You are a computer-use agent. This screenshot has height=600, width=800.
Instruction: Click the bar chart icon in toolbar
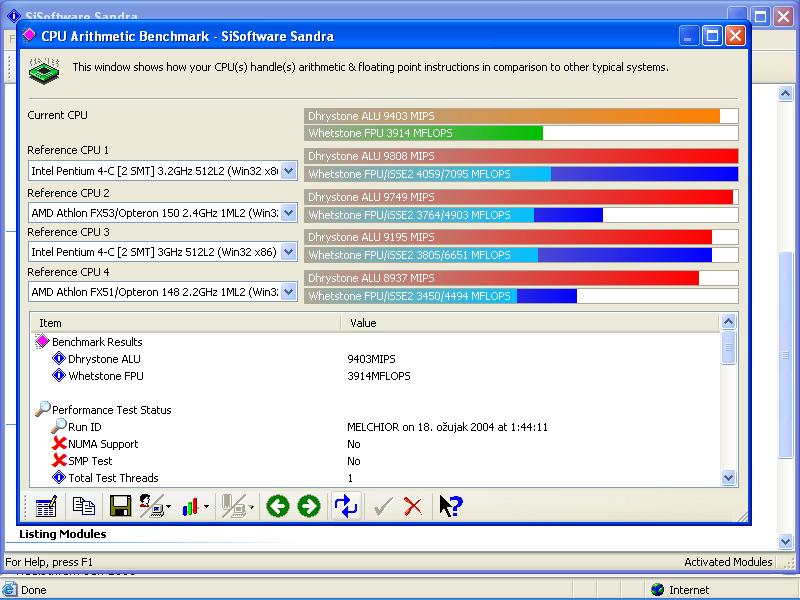pyautogui.click(x=191, y=506)
